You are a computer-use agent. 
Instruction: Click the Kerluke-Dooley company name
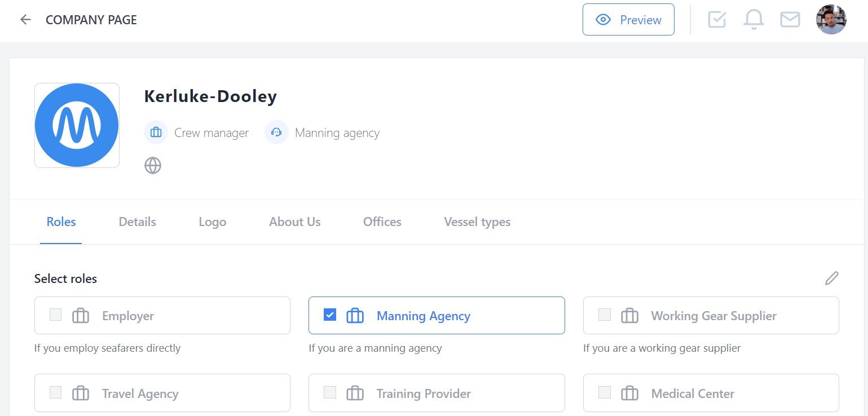[x=210, y=96]
